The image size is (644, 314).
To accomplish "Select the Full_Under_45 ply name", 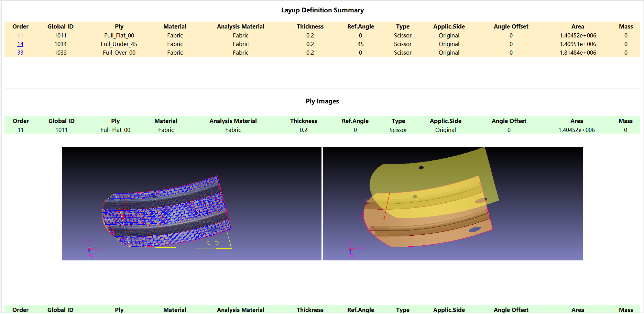I will pos(119,44).
